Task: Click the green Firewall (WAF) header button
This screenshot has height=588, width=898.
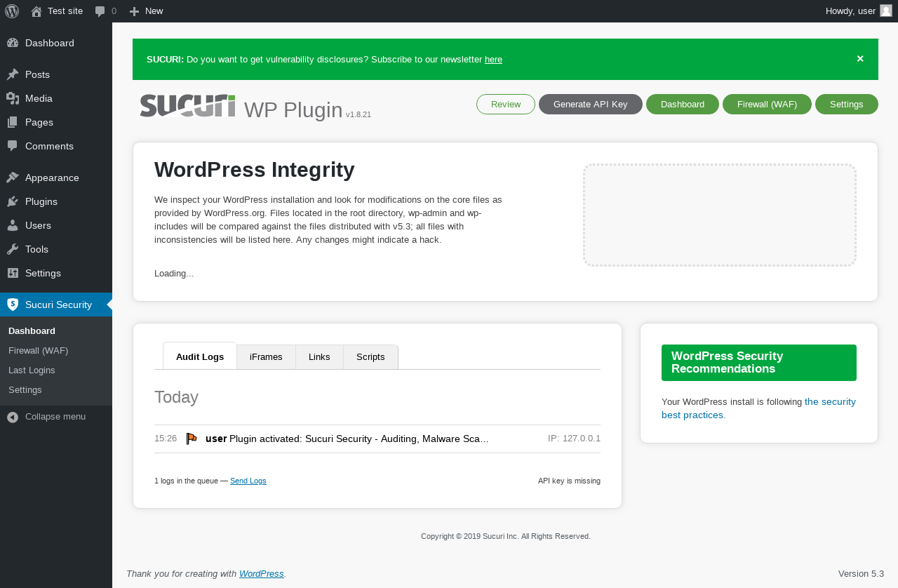Action: 767,104
